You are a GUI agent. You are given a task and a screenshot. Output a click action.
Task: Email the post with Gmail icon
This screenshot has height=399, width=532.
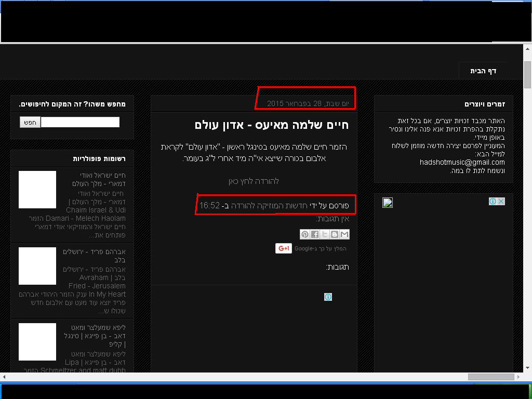pyautogui.click(x=344, y=234)
